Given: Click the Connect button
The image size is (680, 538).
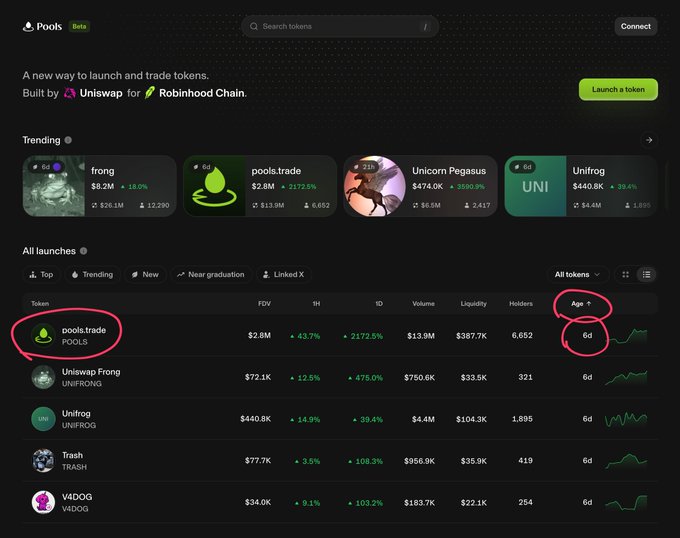Looking at the screenshot, I should tap(635, 26).
